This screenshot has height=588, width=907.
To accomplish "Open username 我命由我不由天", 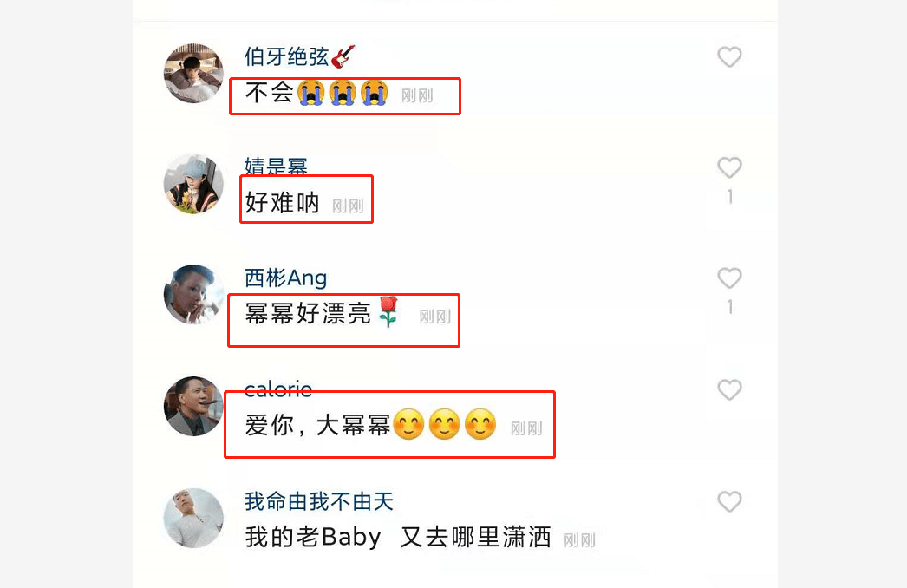I will (x=319, y=501).
